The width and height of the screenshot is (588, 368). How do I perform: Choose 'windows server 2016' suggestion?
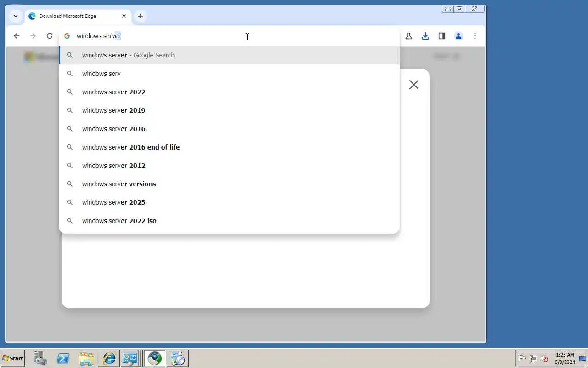click(229, 129)
